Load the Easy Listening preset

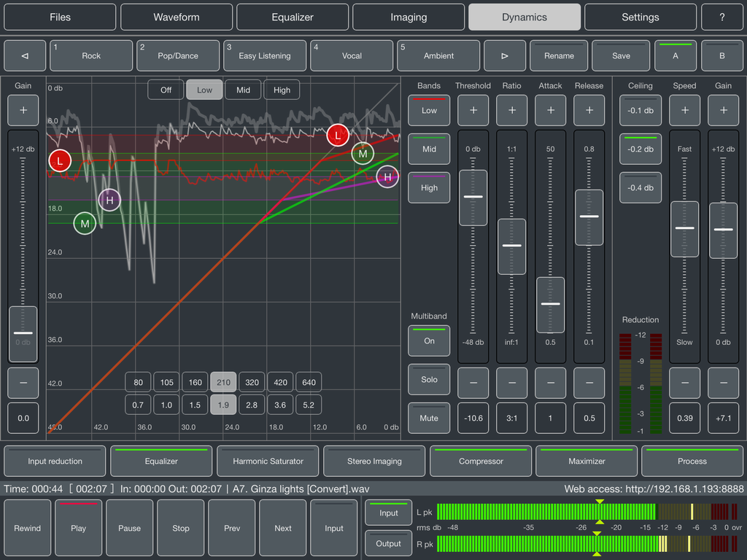tap(264, 55)
